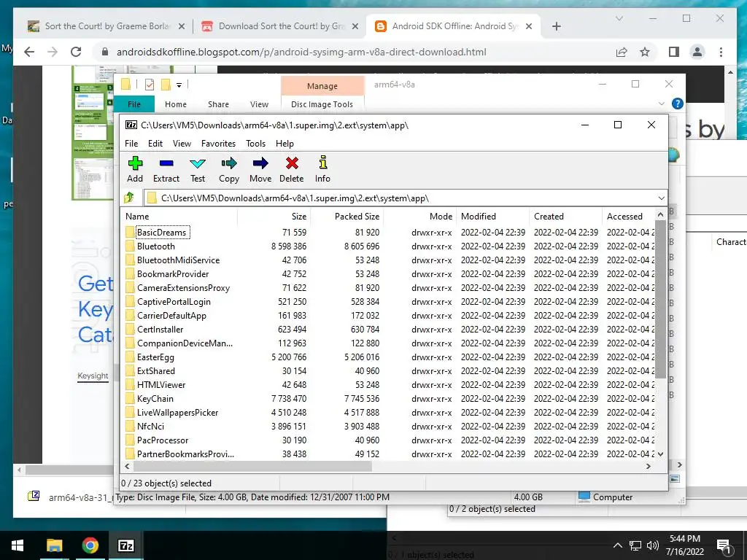Click the red Delete toolbar icon
This screenshot has height=560, width=747.
pos(292,169)
